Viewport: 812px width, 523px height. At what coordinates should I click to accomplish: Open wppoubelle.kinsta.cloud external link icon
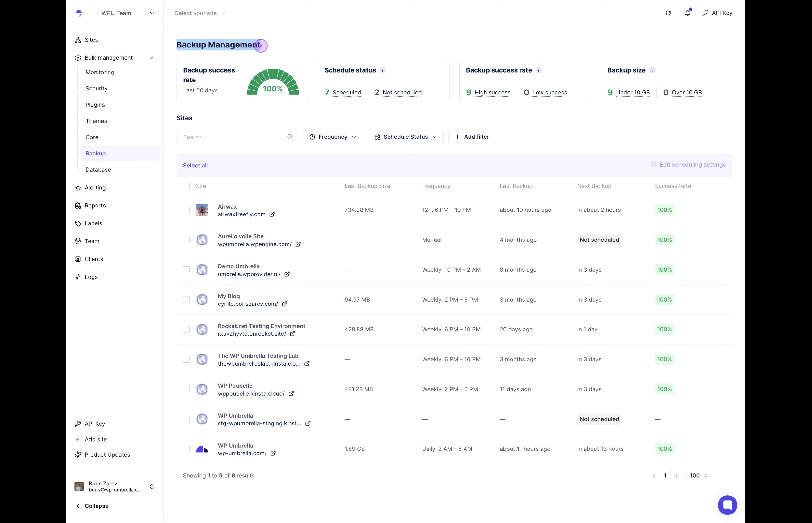[x=291, y=394]
